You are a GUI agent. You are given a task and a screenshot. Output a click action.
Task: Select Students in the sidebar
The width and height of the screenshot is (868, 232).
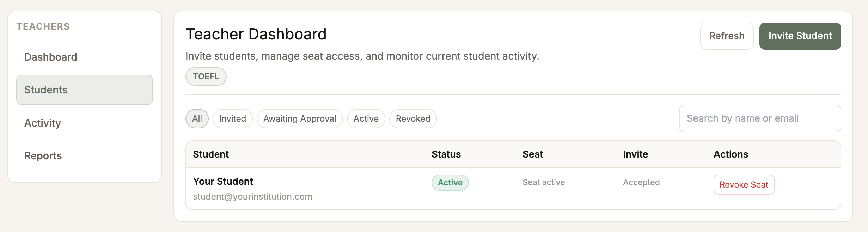click(x=84, y=90)
